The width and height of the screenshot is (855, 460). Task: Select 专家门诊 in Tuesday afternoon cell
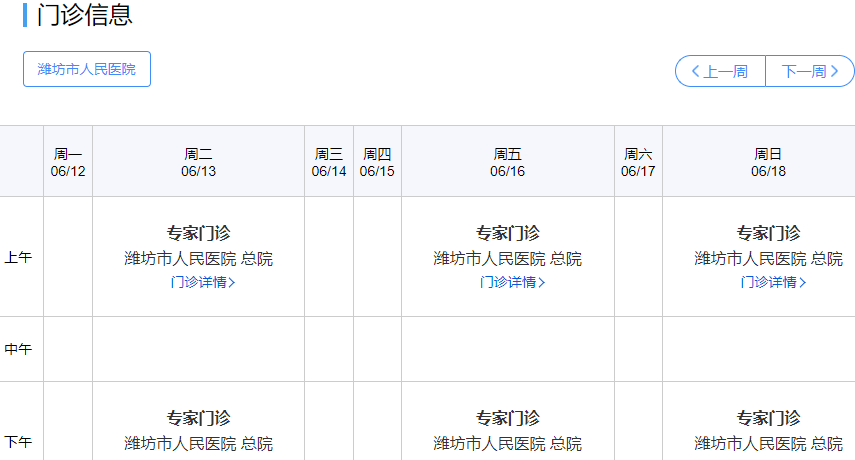198,418
